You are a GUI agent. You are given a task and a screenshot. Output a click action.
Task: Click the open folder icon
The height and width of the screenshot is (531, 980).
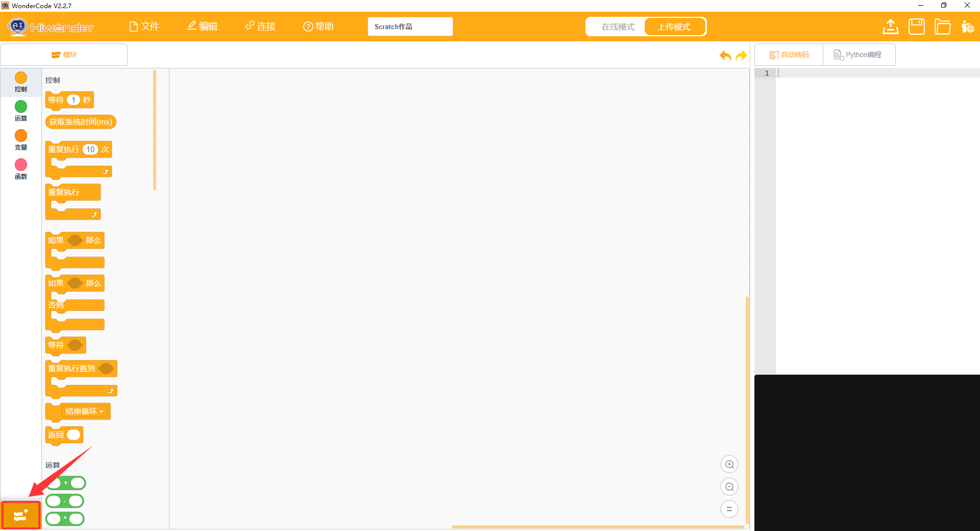point(942,27)
